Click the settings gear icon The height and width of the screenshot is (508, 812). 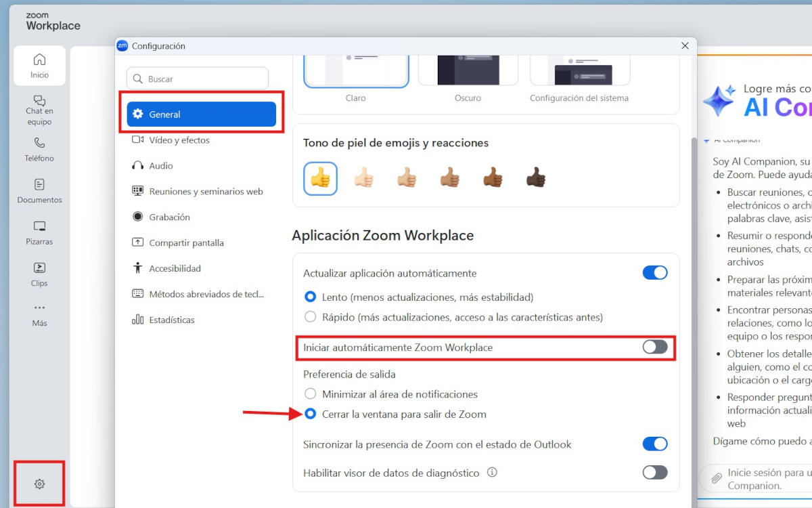[x=39, y=484]
